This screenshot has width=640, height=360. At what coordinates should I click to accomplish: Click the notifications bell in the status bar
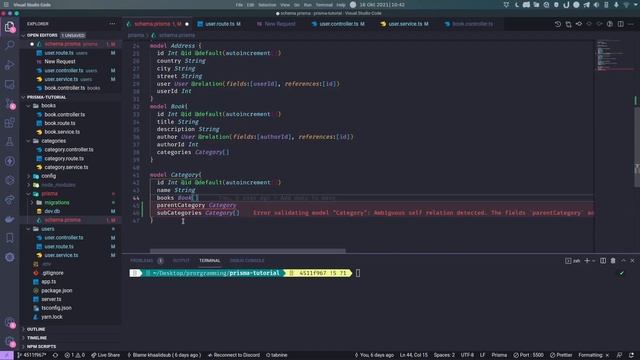[631, 355]
